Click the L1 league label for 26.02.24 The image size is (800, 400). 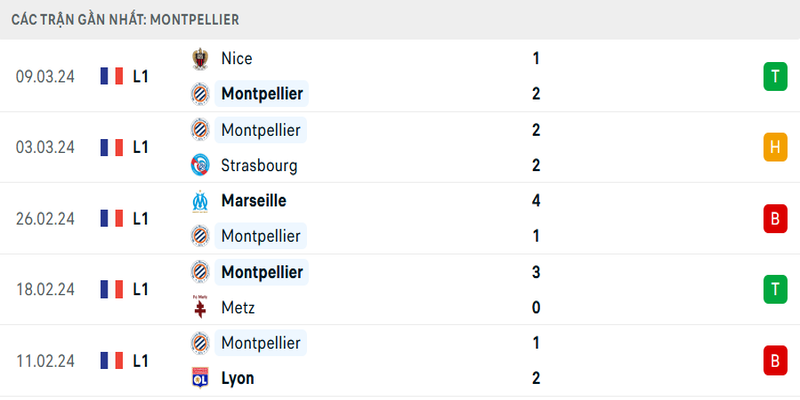pyautogui.click(x=140, y=218)
